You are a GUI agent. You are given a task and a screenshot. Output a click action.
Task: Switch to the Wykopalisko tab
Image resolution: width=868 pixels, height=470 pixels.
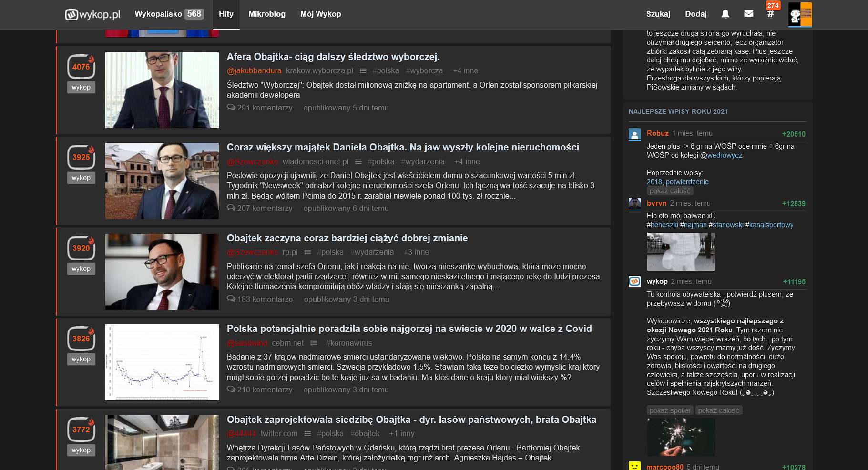[x=169, y=14]
